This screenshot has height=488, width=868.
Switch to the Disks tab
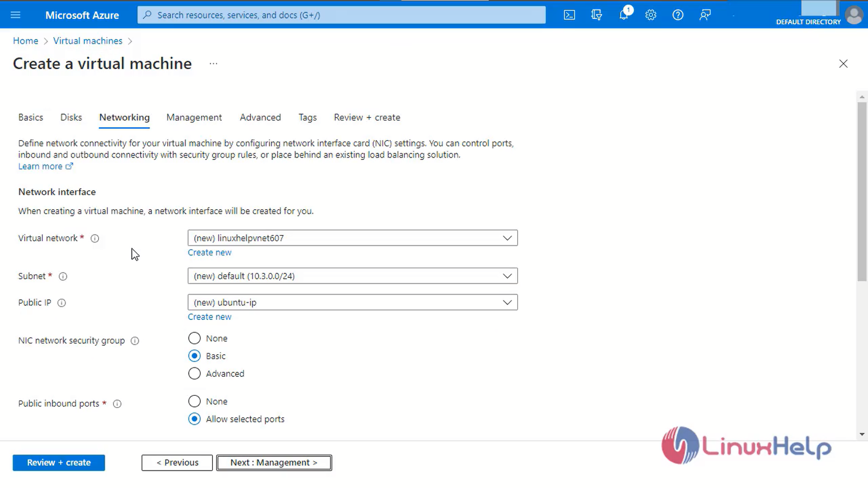[71, 117]
